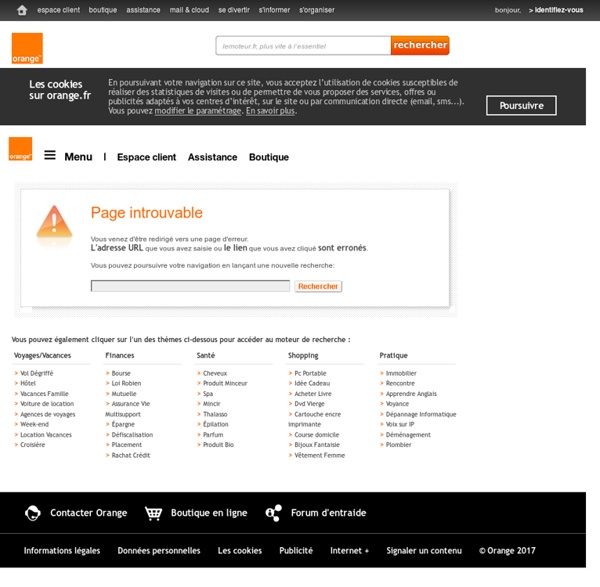This screenshot has width=600, height=587.
Task: Open Idée Cadeau link
Action: coord(312,383)
